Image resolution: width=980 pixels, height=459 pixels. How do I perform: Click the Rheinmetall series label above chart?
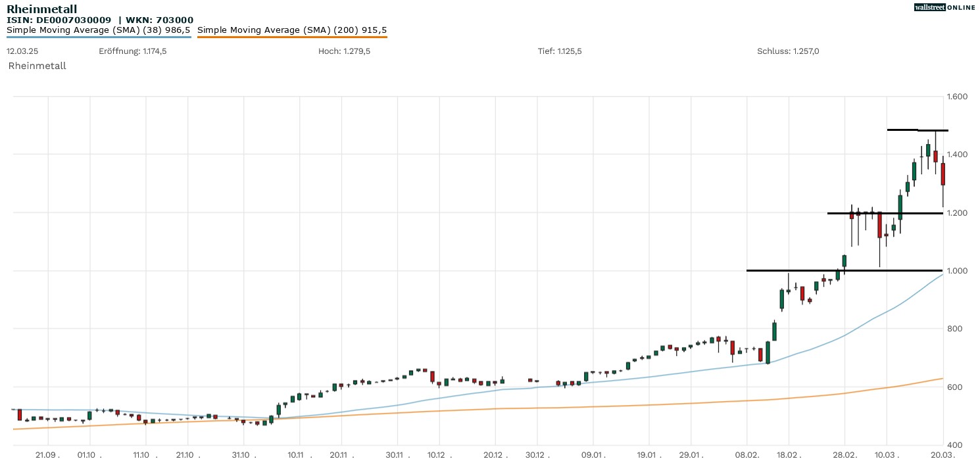(37, 66)
